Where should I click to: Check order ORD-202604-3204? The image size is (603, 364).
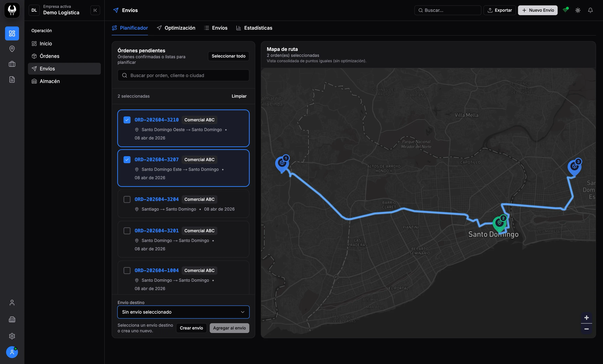(127, 199)
